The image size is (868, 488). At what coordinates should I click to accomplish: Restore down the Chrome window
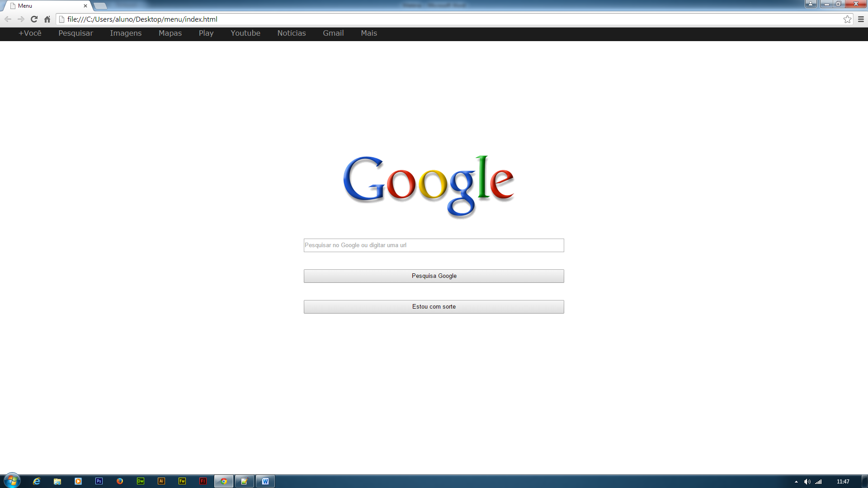click(838, 4)
